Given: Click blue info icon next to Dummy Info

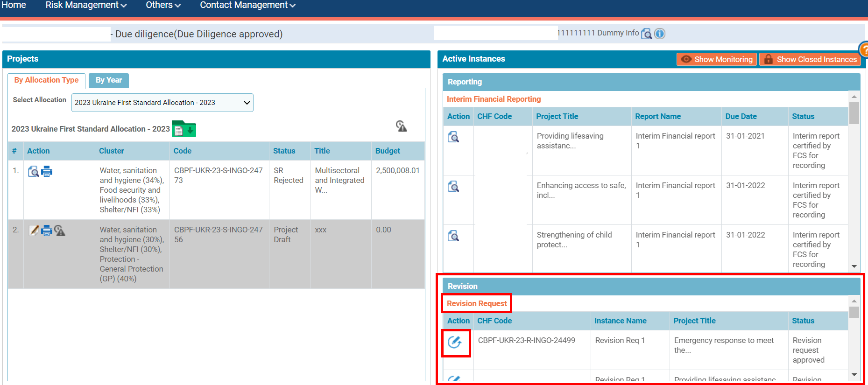Looking at the screenshot, I should (660, 34).
